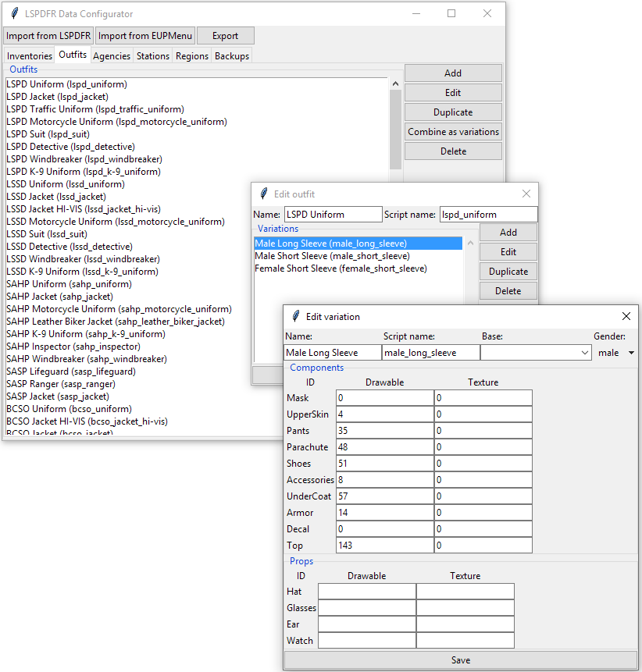Click the Save button
642x672 pixels.
click(461, 660)
